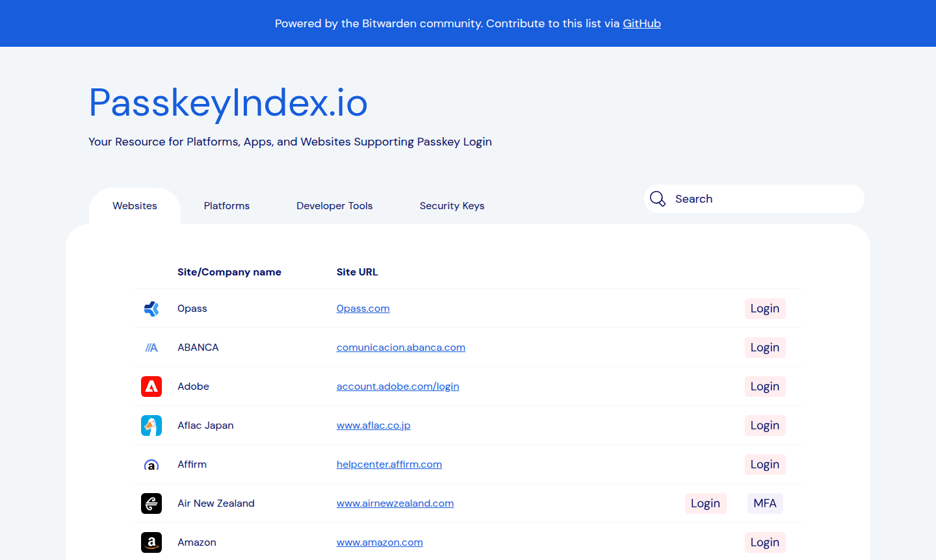
Task: Switch to the Platforms tab
Action: click(x=226, y=205)
